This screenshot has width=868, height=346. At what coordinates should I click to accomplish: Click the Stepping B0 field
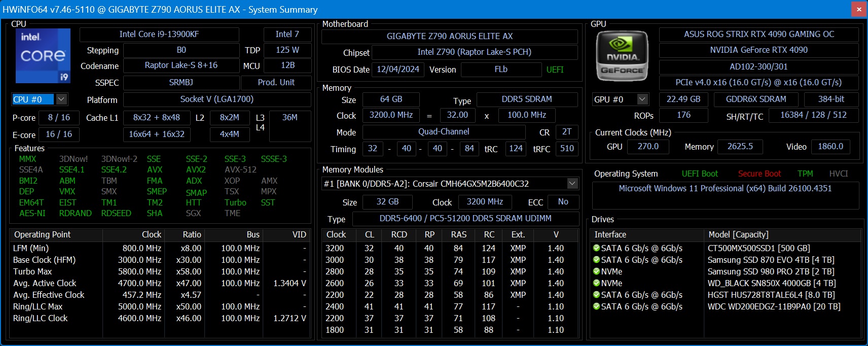click(182, 50)
